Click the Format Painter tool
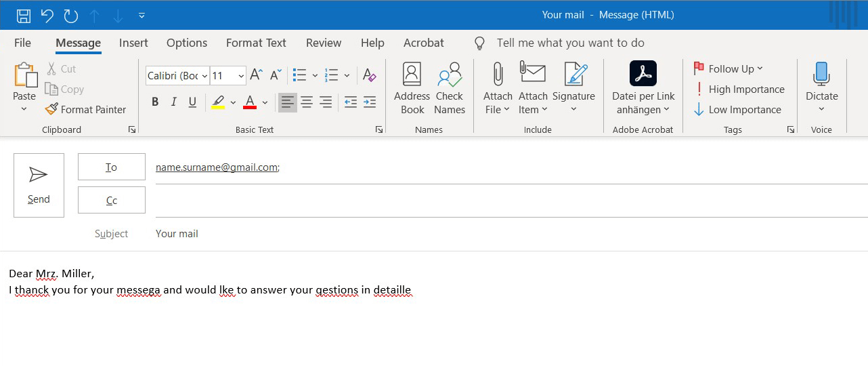Screen dimensions: 868x366 click(86, 109)
